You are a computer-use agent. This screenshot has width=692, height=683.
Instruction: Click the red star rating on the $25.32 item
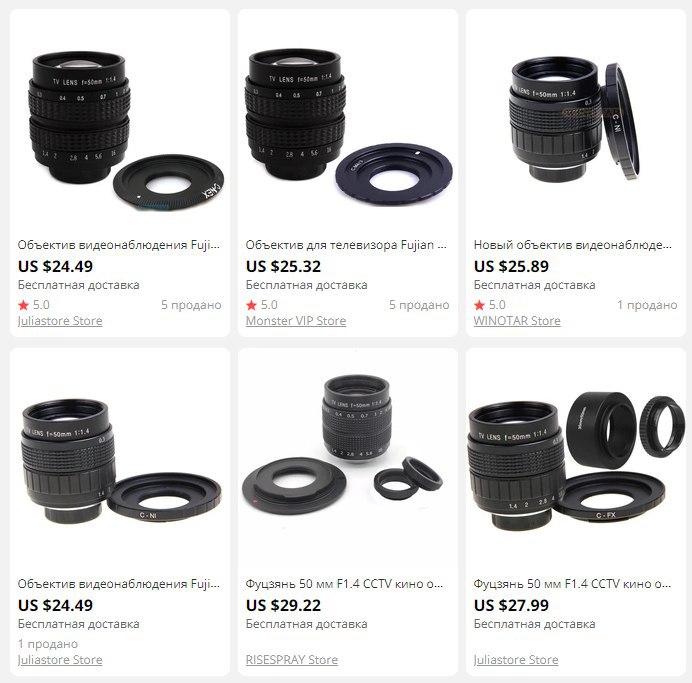(251, 305)
